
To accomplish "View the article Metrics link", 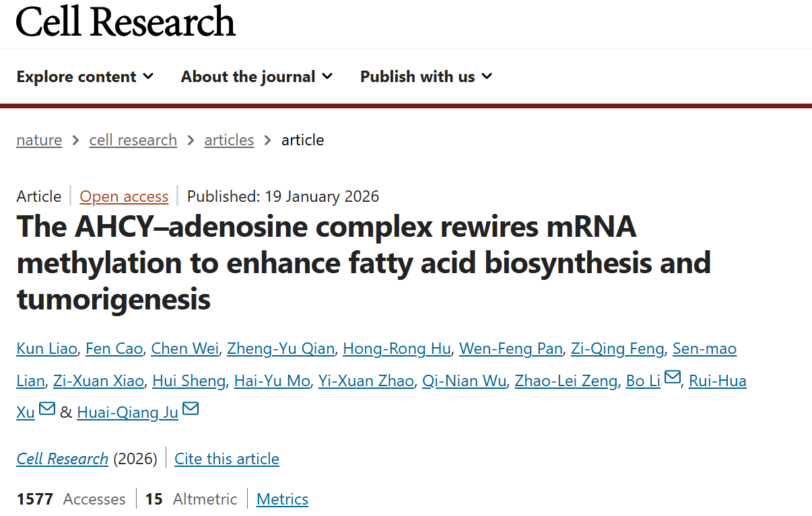I will tap(282, 499).
